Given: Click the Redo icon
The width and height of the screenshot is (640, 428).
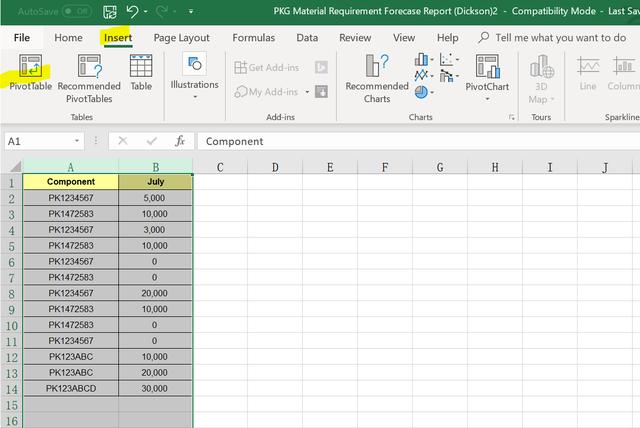Looking at the screenshot, I should tap(162, 11).
